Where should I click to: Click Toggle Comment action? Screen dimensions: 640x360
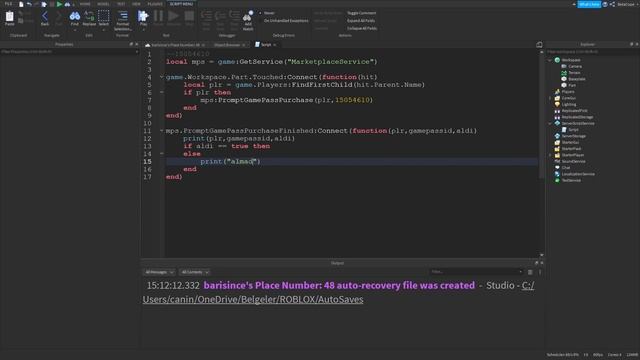coord(362,13)
